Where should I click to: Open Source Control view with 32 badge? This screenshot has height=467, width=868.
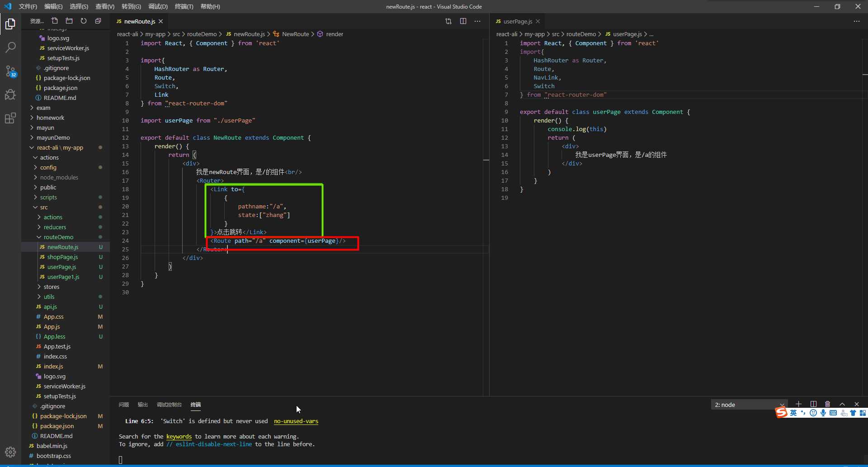pyautogui.click(x=10, y=71)
